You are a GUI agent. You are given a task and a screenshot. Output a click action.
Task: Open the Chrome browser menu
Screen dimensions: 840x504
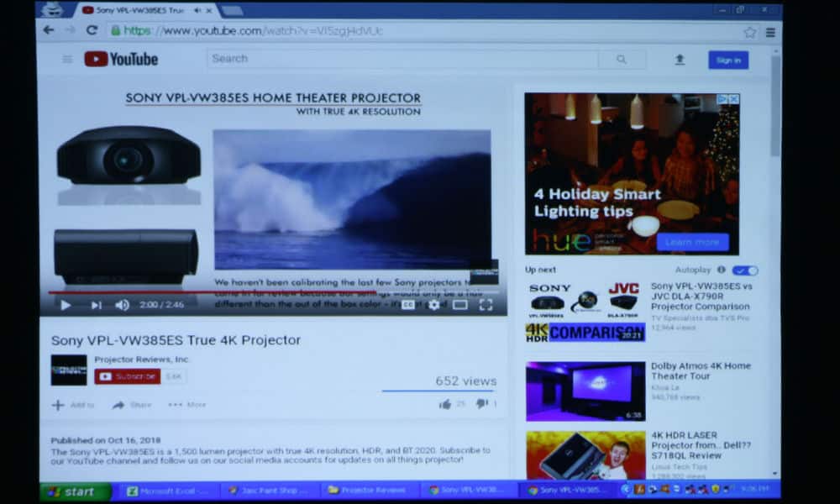pos(770,32)
